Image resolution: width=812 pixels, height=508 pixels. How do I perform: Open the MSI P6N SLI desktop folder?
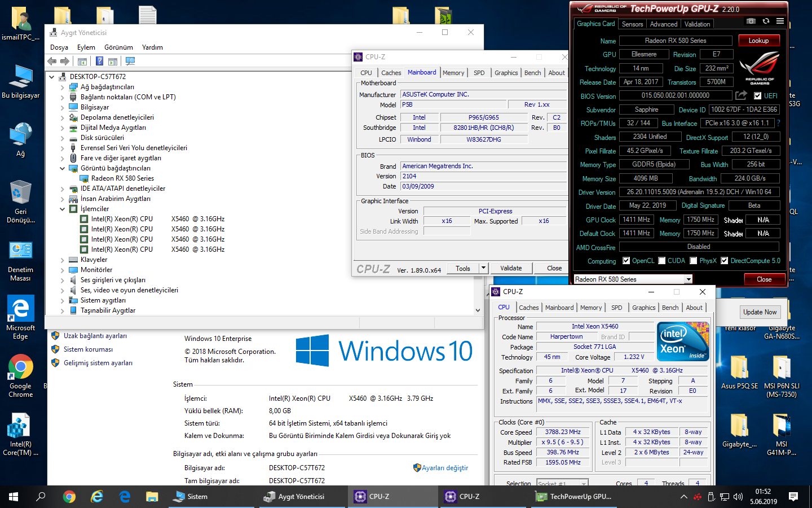pos(782,376)
